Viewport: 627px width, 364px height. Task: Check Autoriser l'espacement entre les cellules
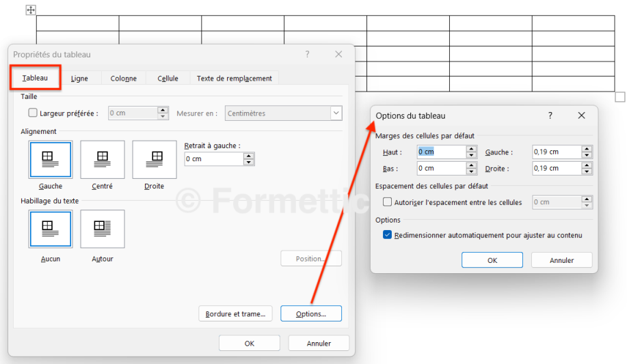388,202
